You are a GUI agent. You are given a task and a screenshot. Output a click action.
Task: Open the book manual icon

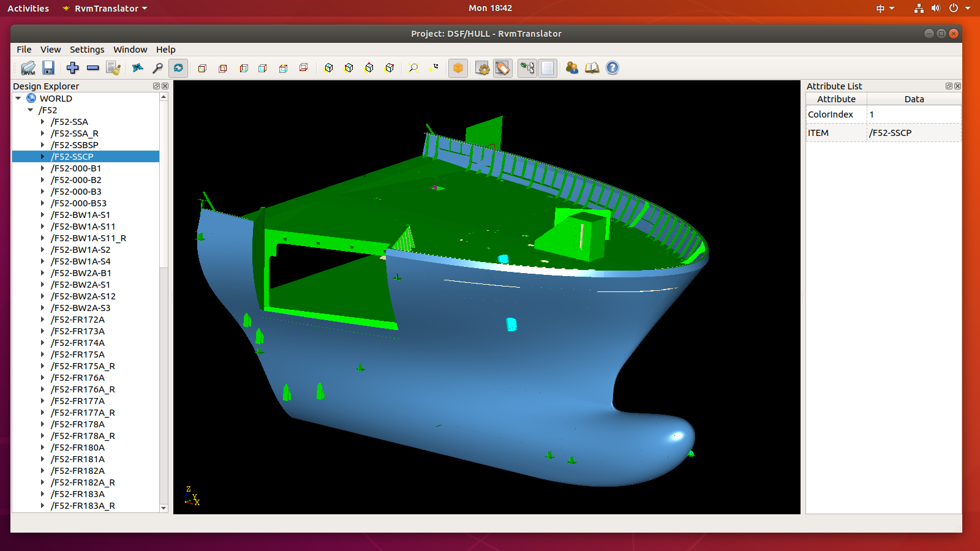[x=592, y=68]
